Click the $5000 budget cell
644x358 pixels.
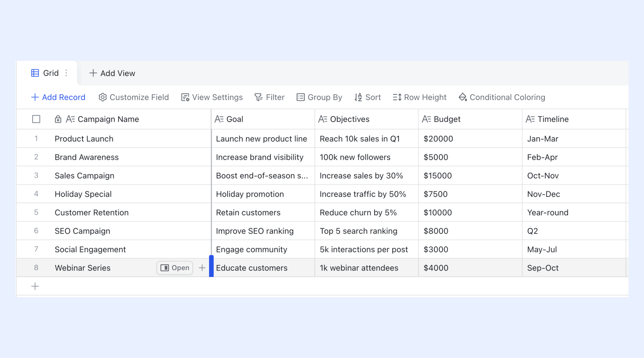[x=470, y=157]
